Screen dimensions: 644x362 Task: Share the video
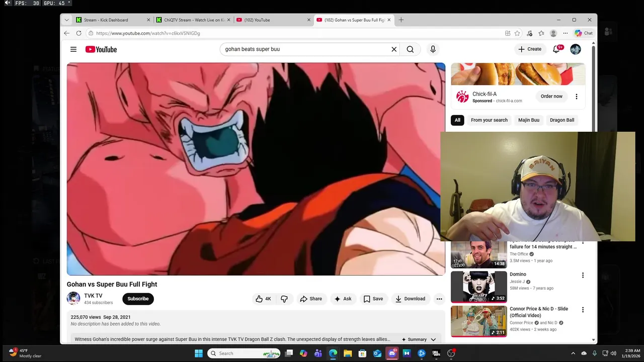click(x=311, y=299)
